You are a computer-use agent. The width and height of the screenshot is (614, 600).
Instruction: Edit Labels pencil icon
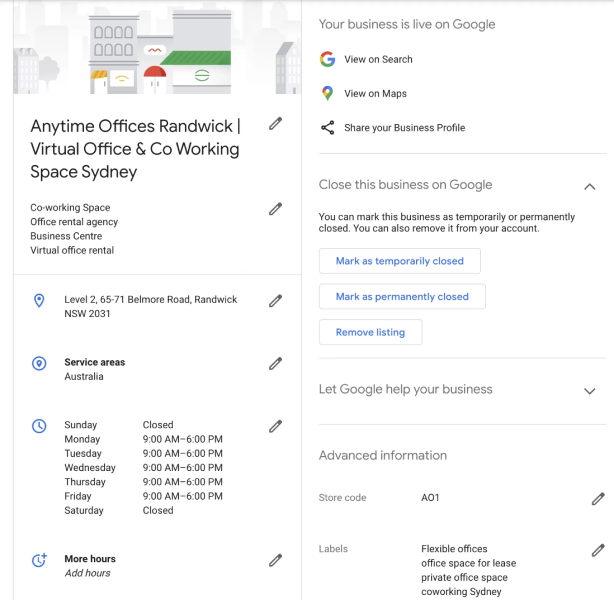click(x=598, y=550)
